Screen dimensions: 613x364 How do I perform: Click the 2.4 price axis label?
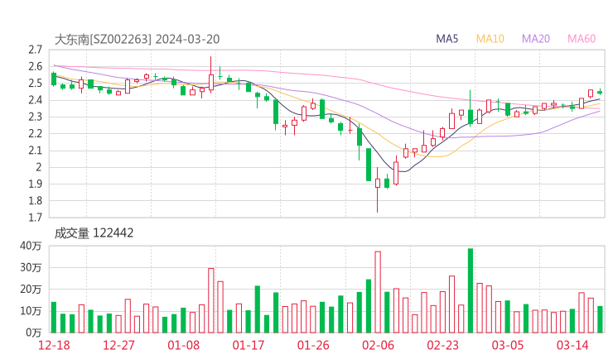click(35, 100)
